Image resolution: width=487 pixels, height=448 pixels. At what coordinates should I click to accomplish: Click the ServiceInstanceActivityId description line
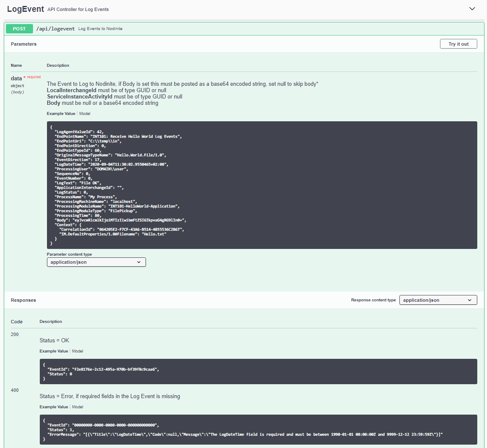tap(115, 96)
